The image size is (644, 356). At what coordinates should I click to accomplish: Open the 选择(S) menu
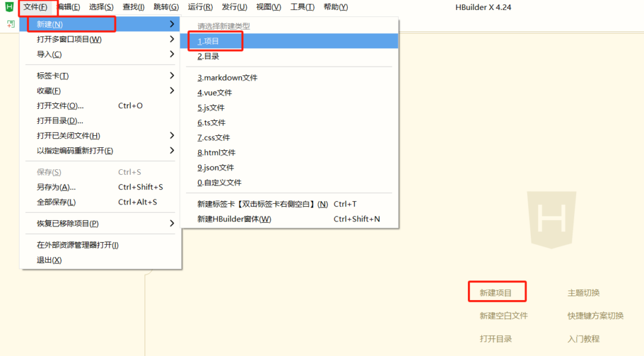coord(101,7)
